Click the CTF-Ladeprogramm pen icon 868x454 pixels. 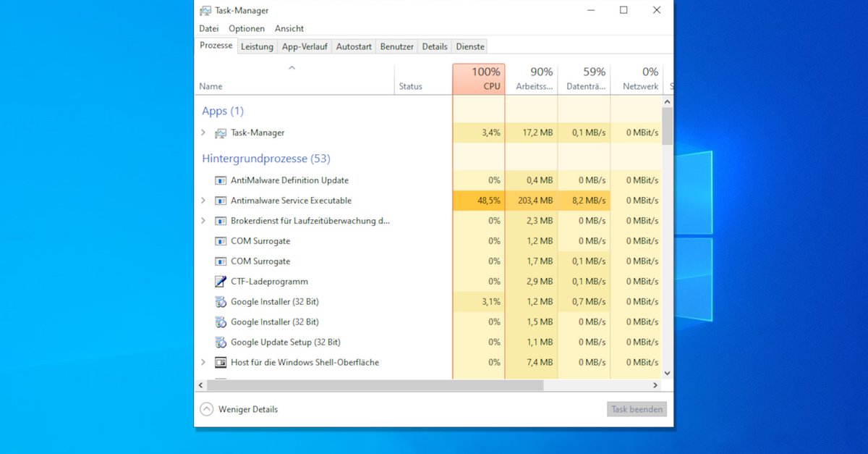[221, 282]
